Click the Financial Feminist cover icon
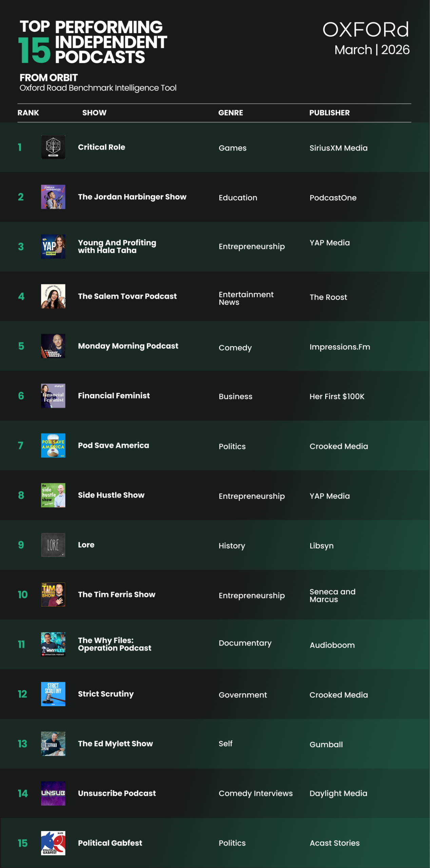430x868 pixels. tap(53, 396)
